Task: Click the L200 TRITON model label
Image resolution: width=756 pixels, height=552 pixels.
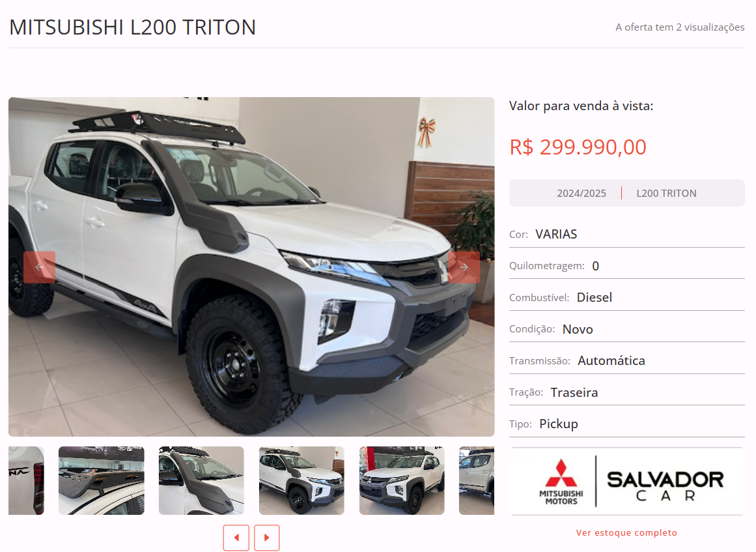Action: (666, 194)
